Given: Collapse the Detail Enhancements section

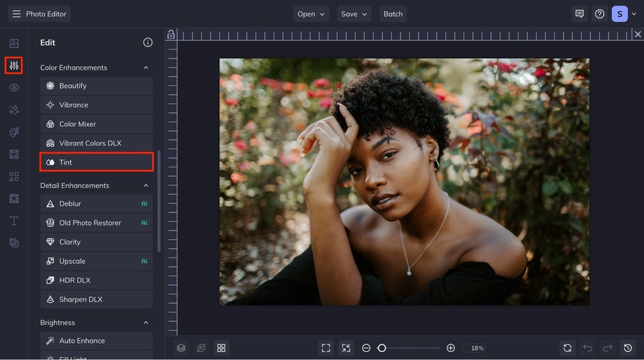Looking at the screenshot, I should click(x=146, y=186).
